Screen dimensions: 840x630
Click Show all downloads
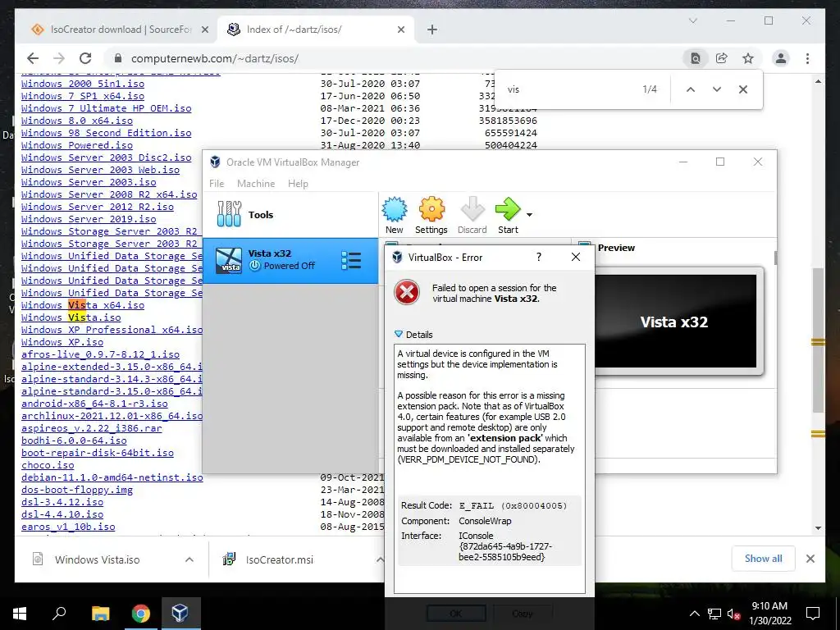(763, 559)
